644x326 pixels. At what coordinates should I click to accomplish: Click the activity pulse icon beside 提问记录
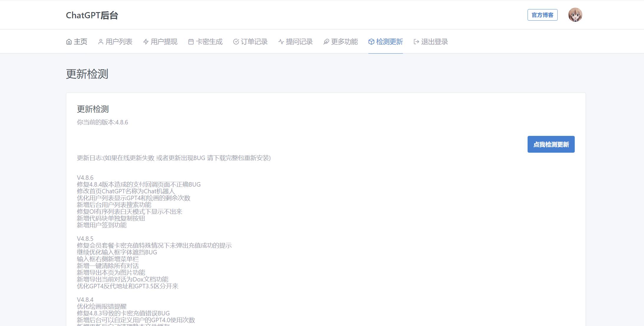[281, 42]
